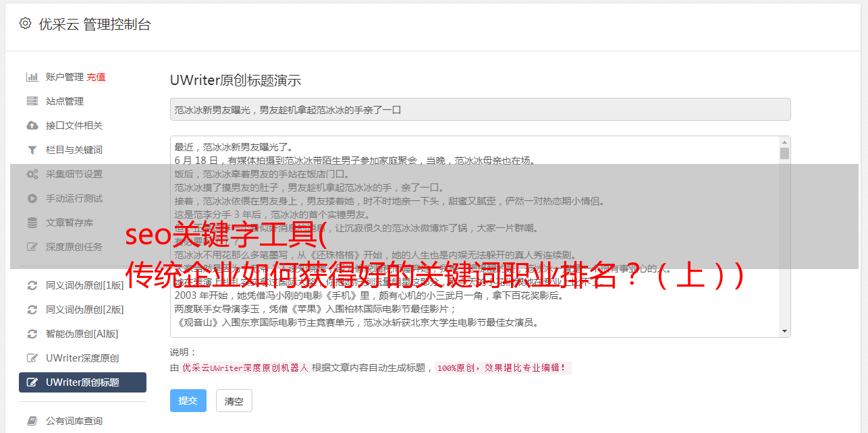Click the refresh icon beside 智能伪原创[AI版]
The height and width of the screenshot is (433, 868).
pyautogui.click(x=32, y=334)
